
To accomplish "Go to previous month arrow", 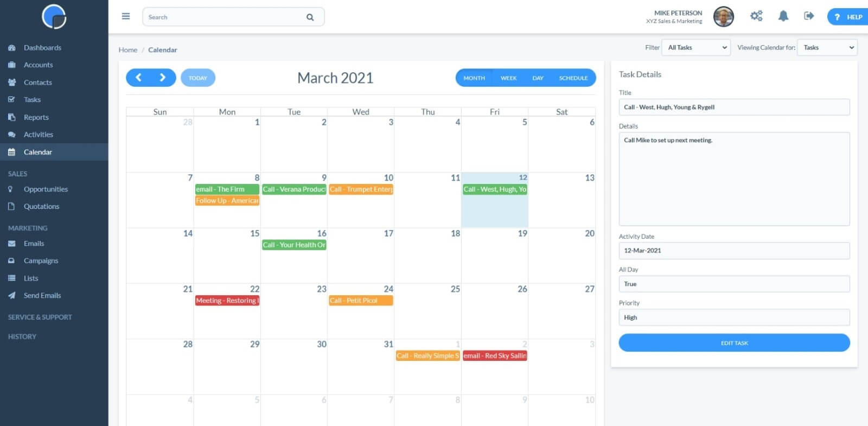I will point(138,78).
